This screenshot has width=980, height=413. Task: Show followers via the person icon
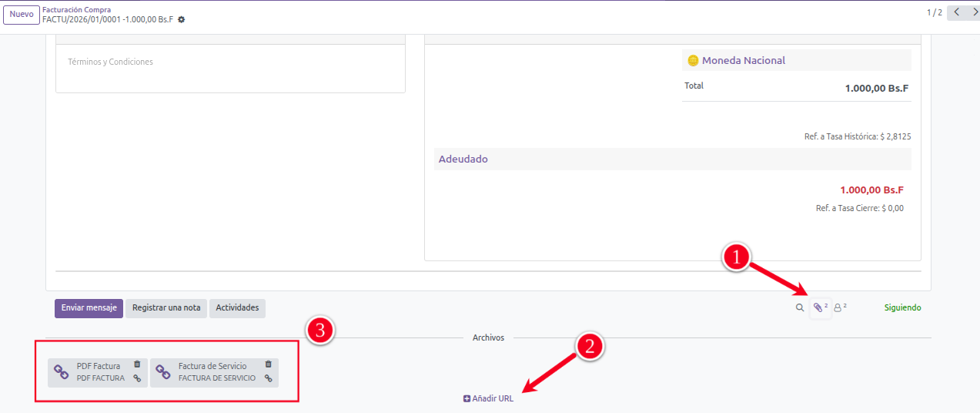click(x=839, y=307)
